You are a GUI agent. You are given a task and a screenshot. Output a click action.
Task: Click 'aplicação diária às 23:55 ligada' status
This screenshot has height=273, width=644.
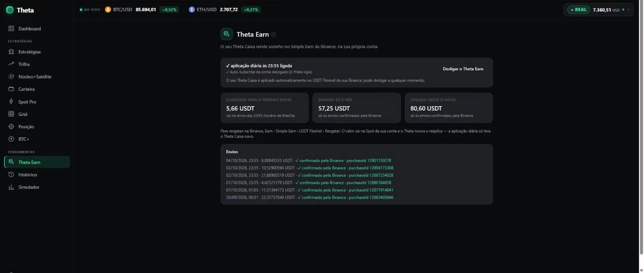[x=259, y=66]
